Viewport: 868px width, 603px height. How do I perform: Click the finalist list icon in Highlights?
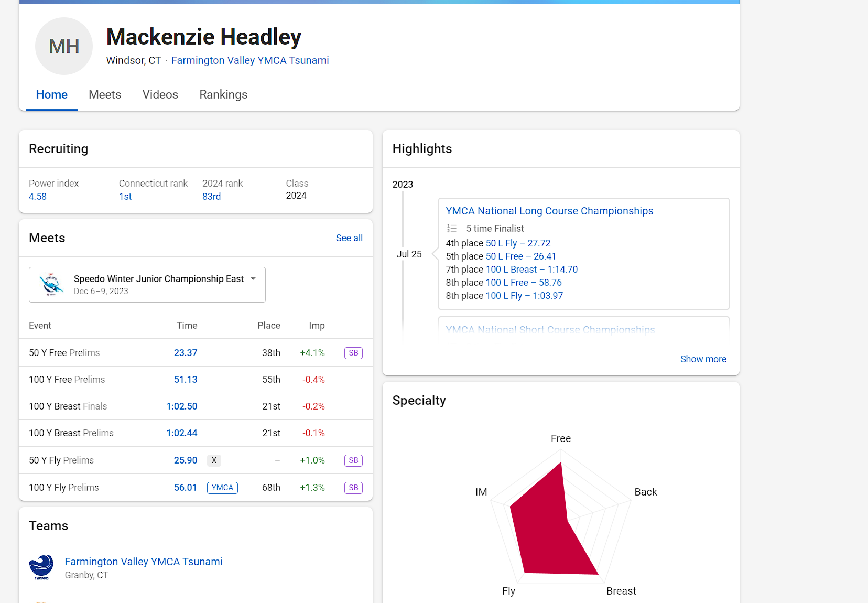coord(451,229)
